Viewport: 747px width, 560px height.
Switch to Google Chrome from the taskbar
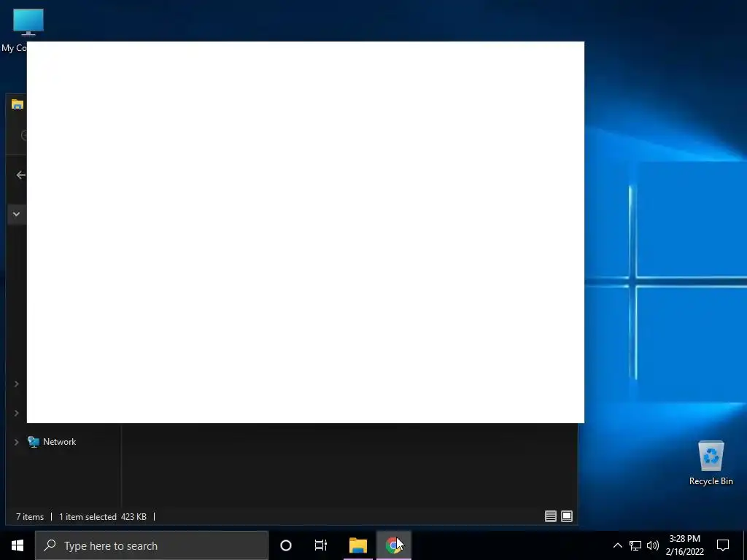pyautogui.click(x=393, y=545)
